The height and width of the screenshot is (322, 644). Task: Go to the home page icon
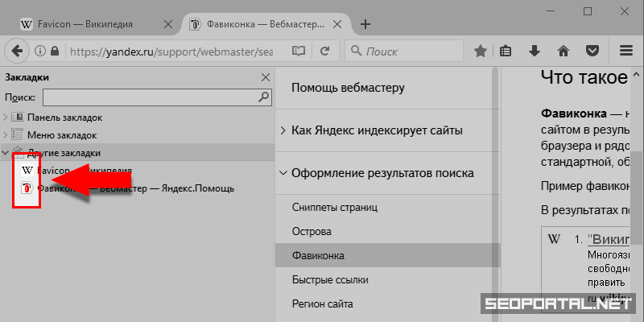click(x=563, y=52)
